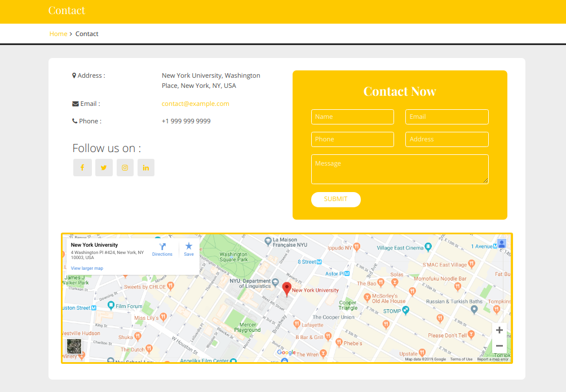Viewport: 566px width, 392px height.
Task: Open map Terms of Use link
Action: click(x=461, y=359)
